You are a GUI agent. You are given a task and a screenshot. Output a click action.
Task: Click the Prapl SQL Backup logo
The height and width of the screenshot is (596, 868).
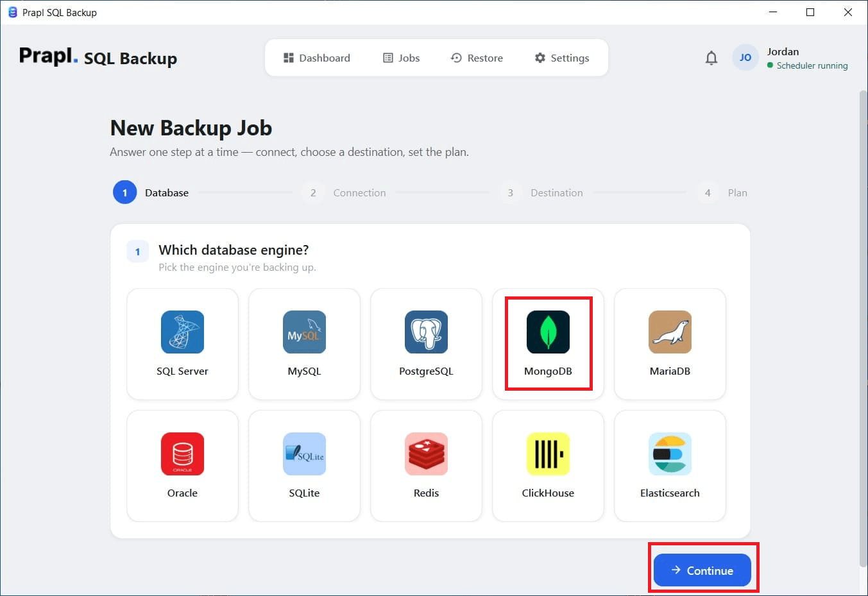[98, 57]
